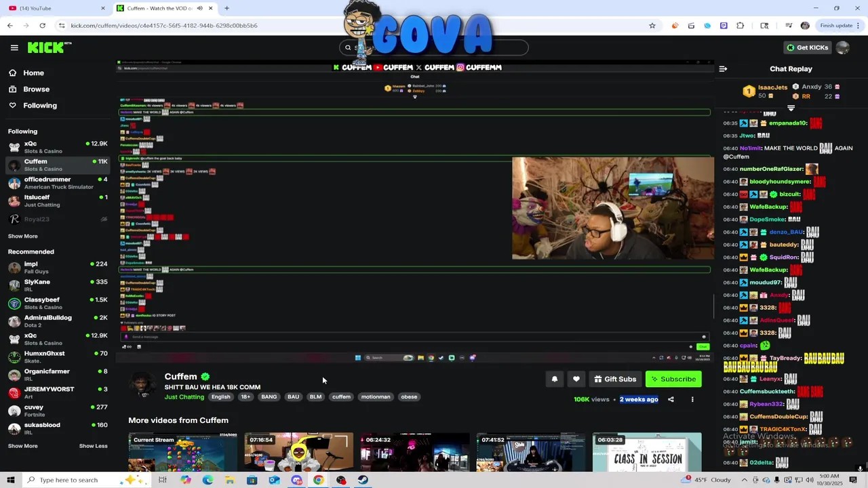This screenshot has width=868, height=488.
Task: Open JEREMYWORST recommended channel
Action: click(x=58, y=392)
